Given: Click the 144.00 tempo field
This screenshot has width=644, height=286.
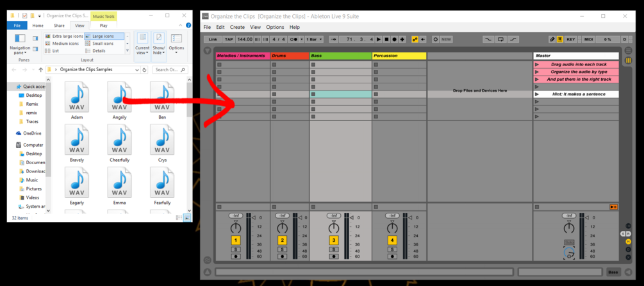Looking at the screenshot, I should coord(244,40).
